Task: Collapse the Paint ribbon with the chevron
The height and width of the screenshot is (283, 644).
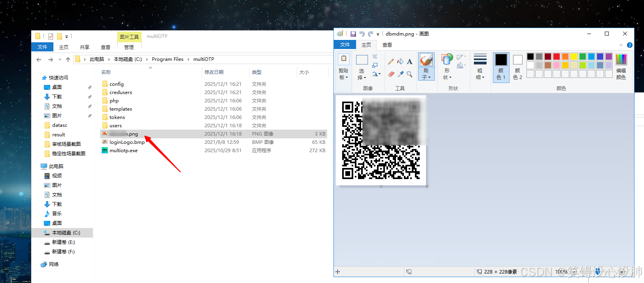Action: [x=621, y=45]
